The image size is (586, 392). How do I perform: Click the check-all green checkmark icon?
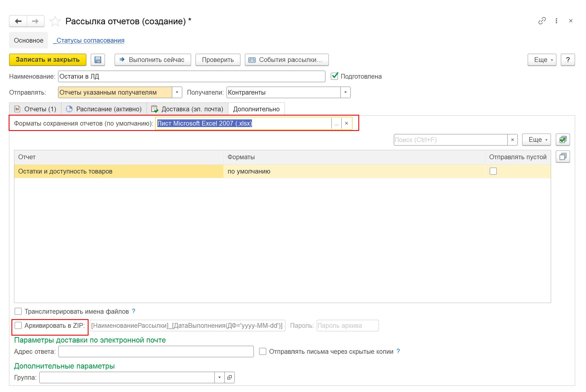click(x=563, y=140)
